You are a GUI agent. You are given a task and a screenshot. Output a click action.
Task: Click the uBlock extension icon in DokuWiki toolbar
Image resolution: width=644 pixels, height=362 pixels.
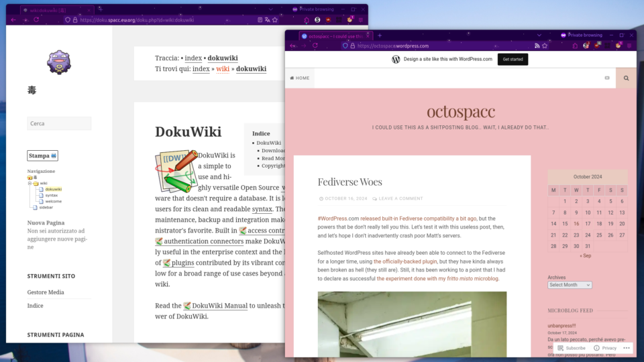(328, 19)
